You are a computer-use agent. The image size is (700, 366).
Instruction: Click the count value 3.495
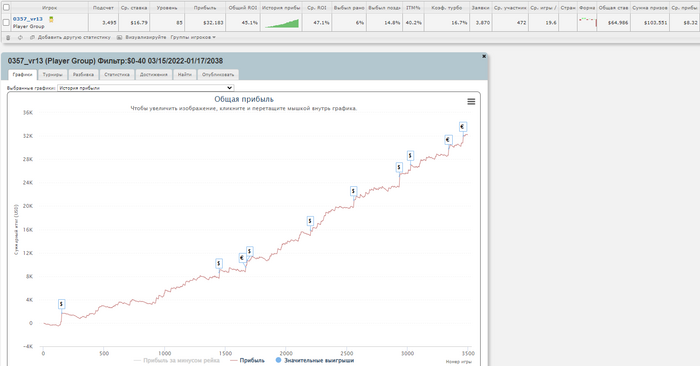[x=109, y=23]
